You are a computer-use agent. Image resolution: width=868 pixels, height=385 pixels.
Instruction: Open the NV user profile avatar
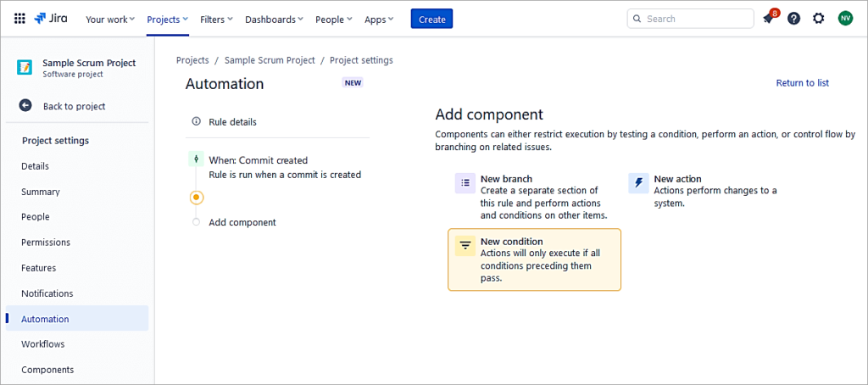click(x=845, y=19)
